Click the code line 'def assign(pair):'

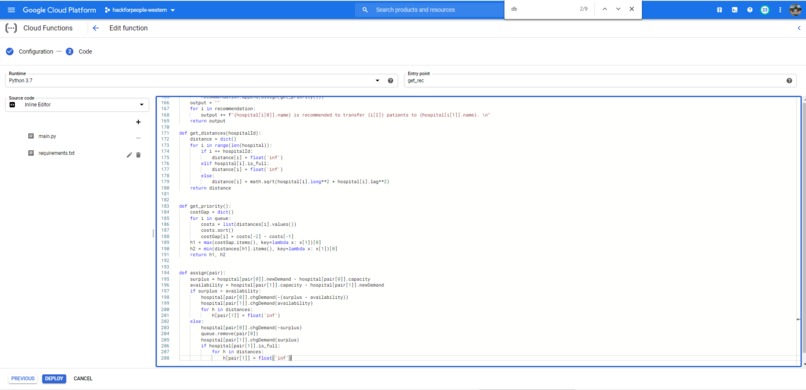point(204,272)
